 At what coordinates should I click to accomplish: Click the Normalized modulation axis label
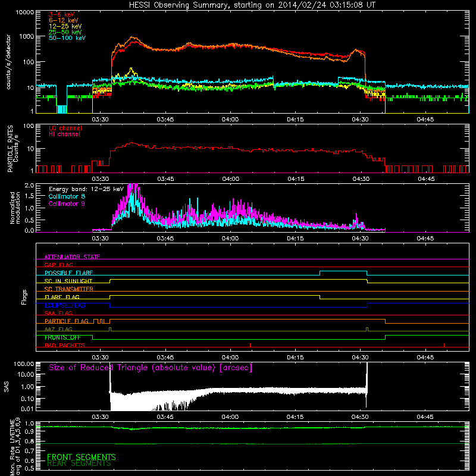tap(15, 208)
